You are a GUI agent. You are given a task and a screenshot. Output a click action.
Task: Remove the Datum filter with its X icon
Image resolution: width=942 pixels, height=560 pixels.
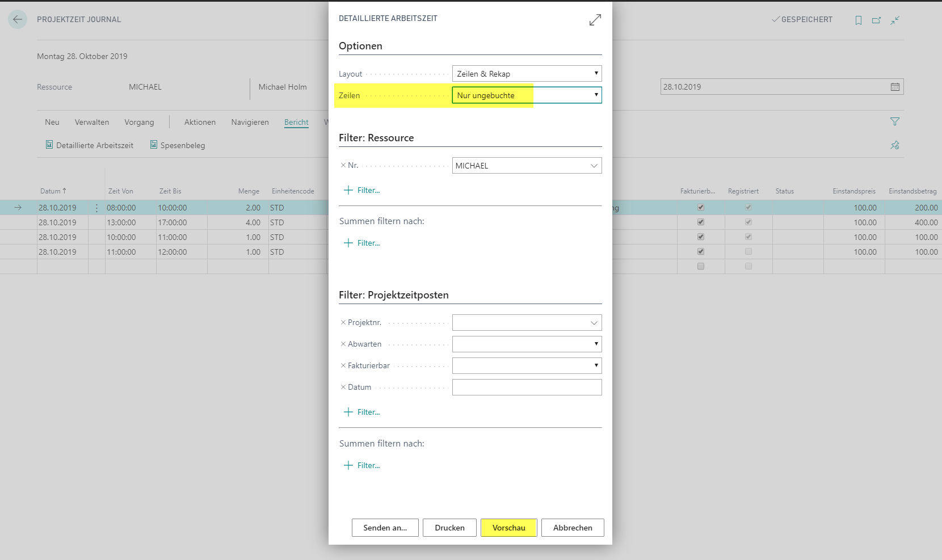pyautogui.click(x=343, y=387)
